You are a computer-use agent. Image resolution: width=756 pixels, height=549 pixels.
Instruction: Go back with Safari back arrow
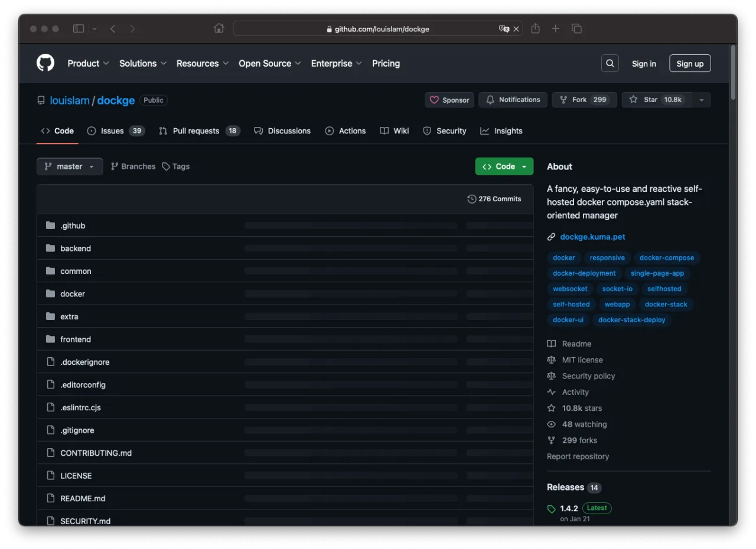[113, 28]
